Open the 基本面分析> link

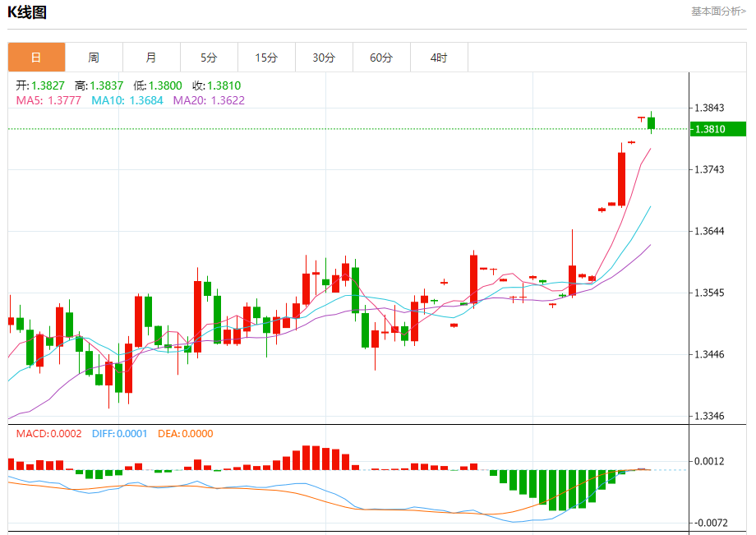coord(718,11)
